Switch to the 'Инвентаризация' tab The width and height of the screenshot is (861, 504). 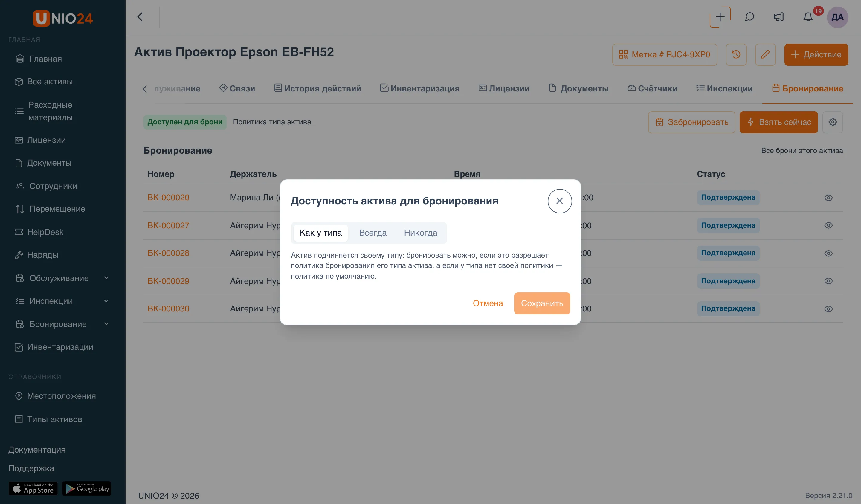(x=419, y=88)
